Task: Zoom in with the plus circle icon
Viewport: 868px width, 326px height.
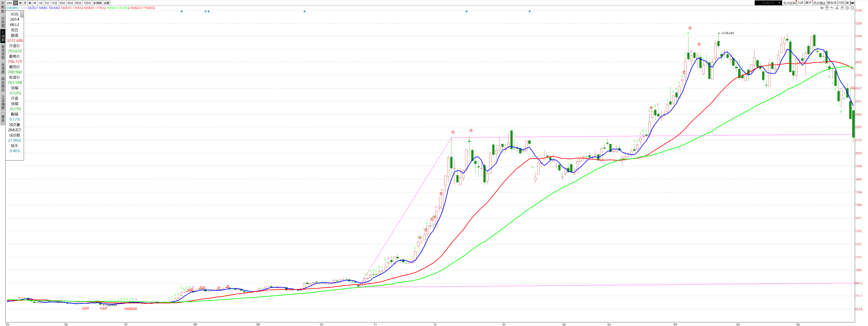Action: click(847, 8)
